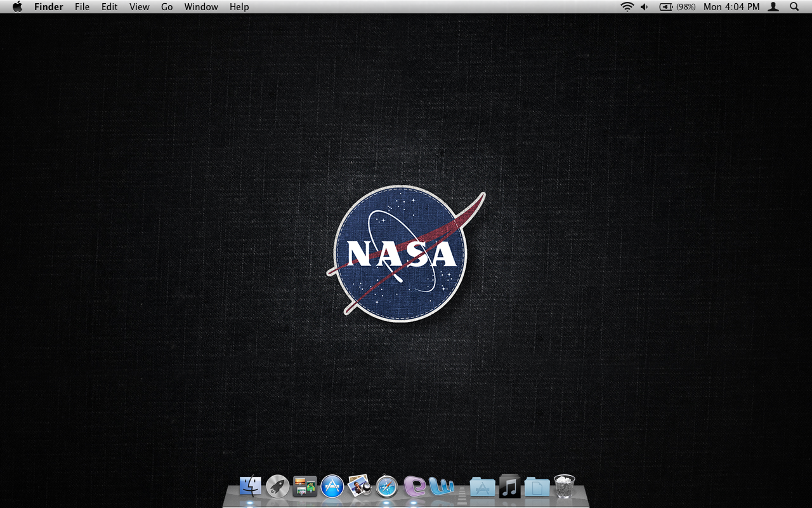Viewport: 812px width, 508px height.
Task: Open the File menu
Action: [82, 7]
